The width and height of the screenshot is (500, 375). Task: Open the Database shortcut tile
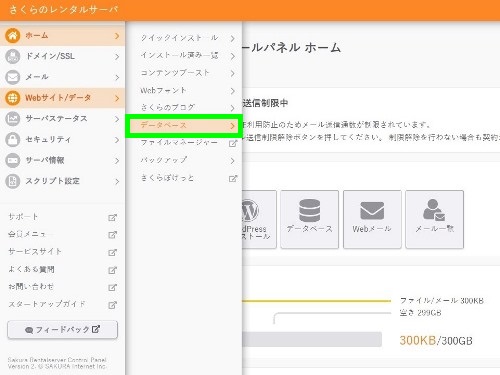click(x=309, y=219)
